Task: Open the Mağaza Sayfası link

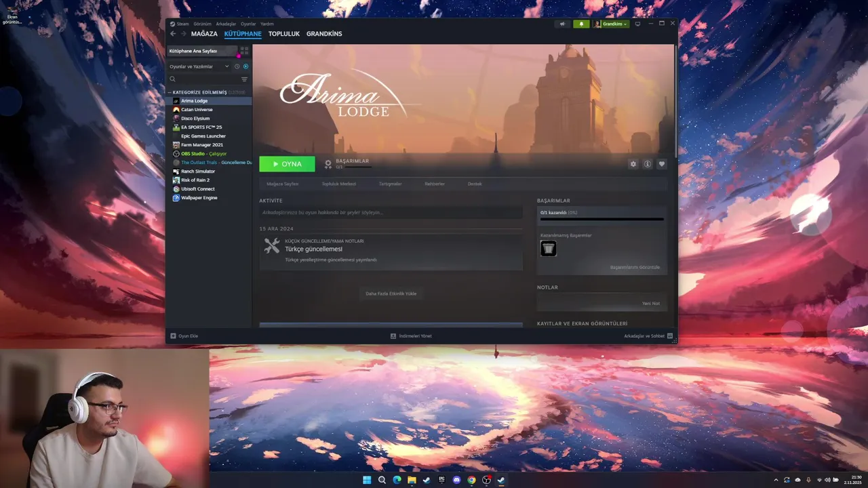Action: point(282,184)
